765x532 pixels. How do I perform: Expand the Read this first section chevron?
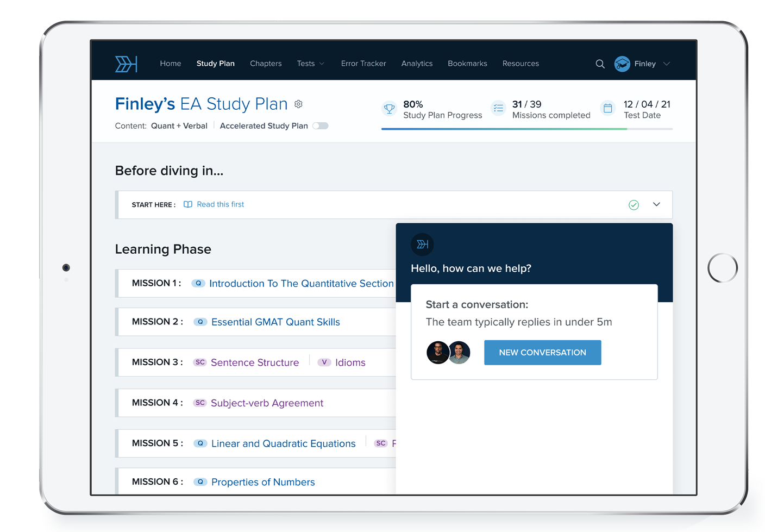[656, 204]
